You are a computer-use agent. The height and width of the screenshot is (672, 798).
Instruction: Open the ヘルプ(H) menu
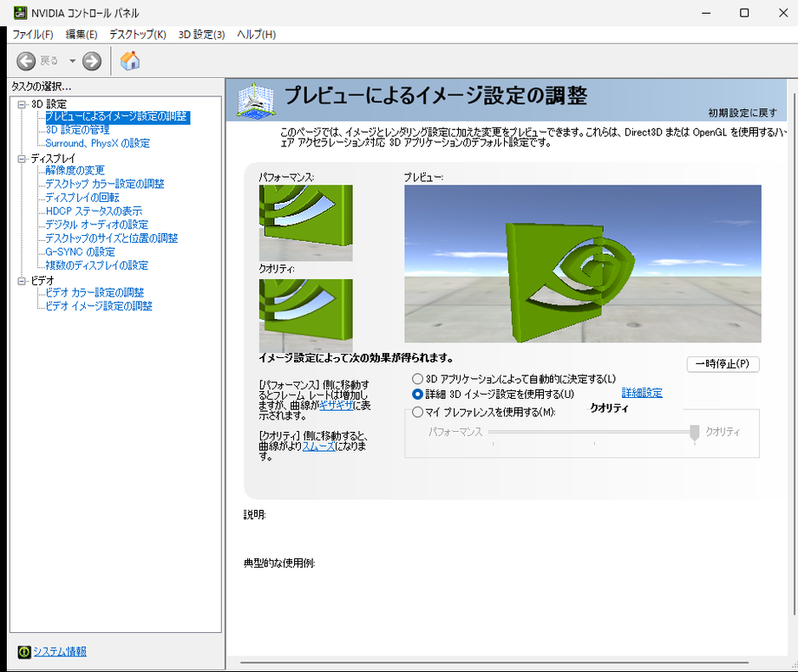point(257,35)
